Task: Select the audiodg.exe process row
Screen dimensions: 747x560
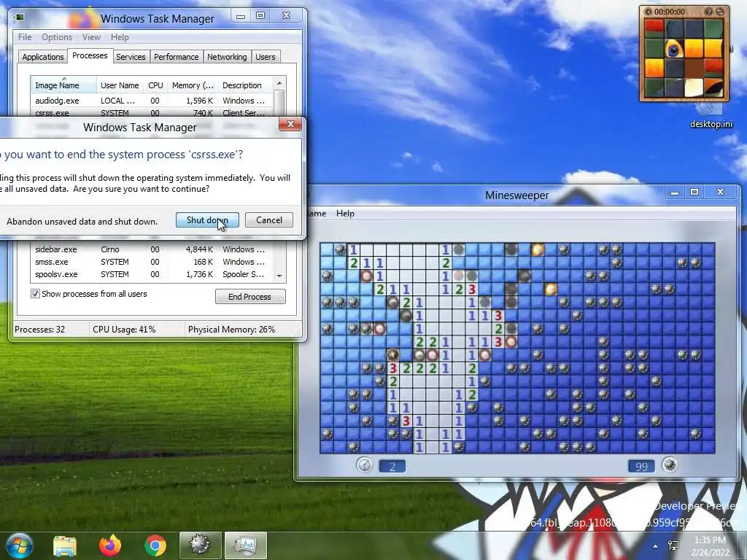Action: (152, 101)
